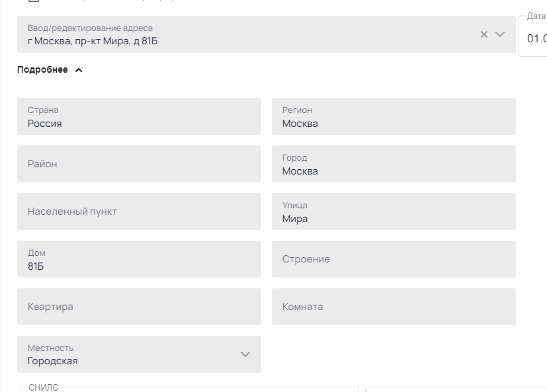Open the Местность dropdown arrow
Image resolution: width=547 pixels, height=392 pixels.
pos(245,354)
